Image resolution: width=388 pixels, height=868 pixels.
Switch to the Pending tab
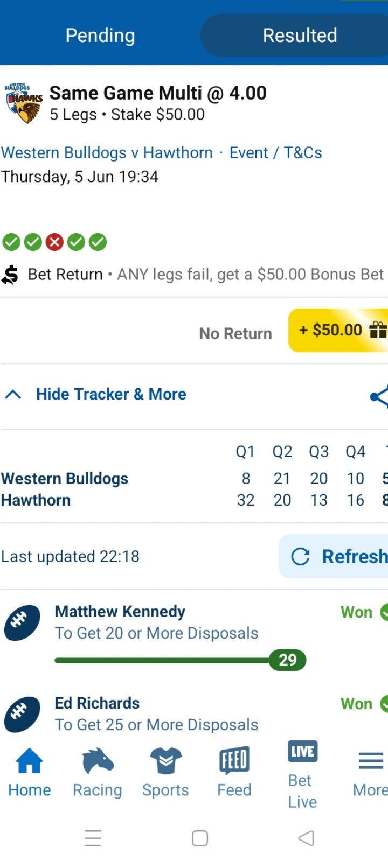[x=100, y=36]
